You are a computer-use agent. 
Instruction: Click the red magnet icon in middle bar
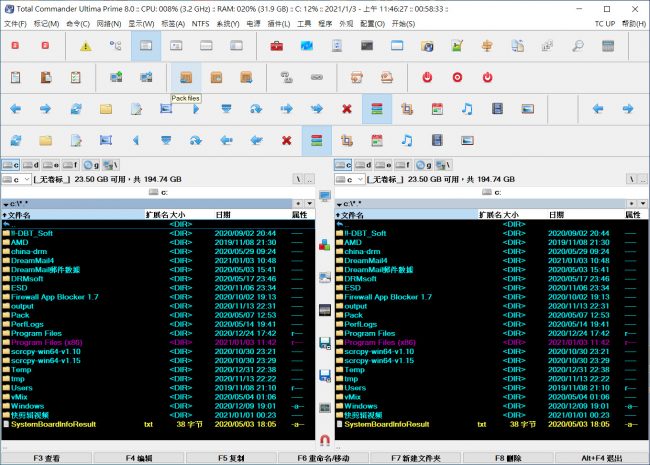(x=324, y=441)
